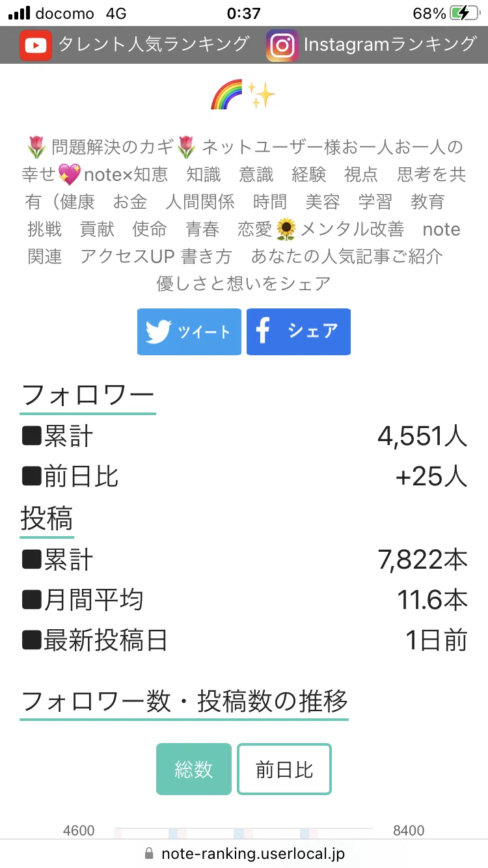Tap the sunflower emoji in the description
The height and width of the screenshot is (868, 488).
tap(286, 230)
